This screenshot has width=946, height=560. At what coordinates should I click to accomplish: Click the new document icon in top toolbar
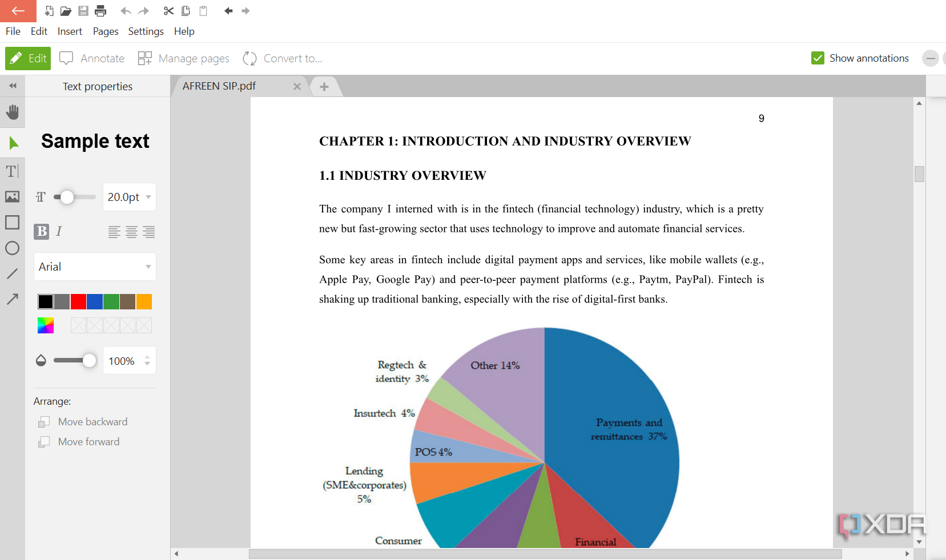[49, 11]
